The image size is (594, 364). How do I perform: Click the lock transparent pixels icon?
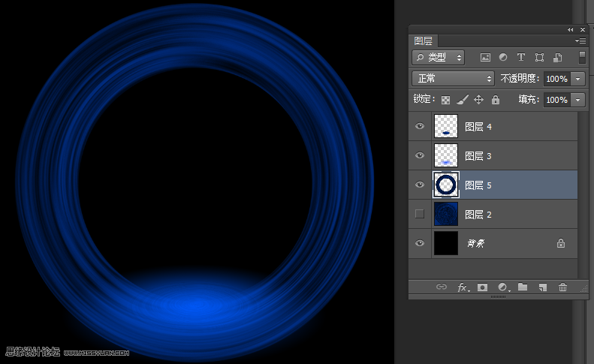pyautogui.click(x=445, y=100)
